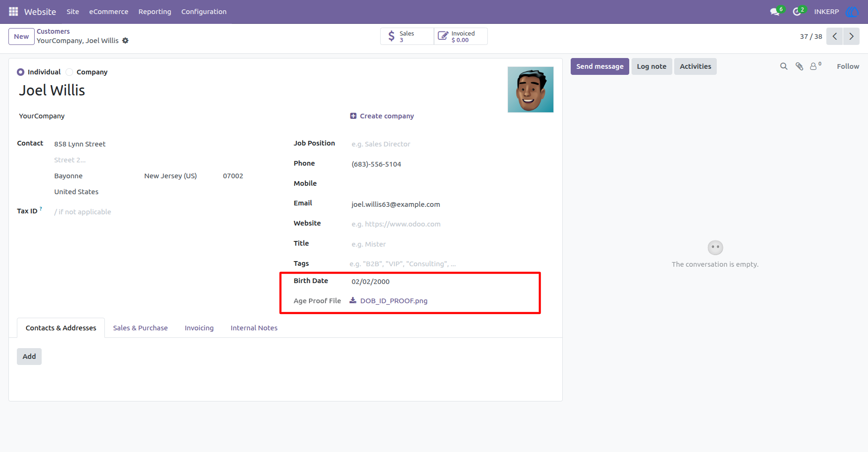
Task: Click the Log note button
Action: pyautogui.click(x=652, y=66)
